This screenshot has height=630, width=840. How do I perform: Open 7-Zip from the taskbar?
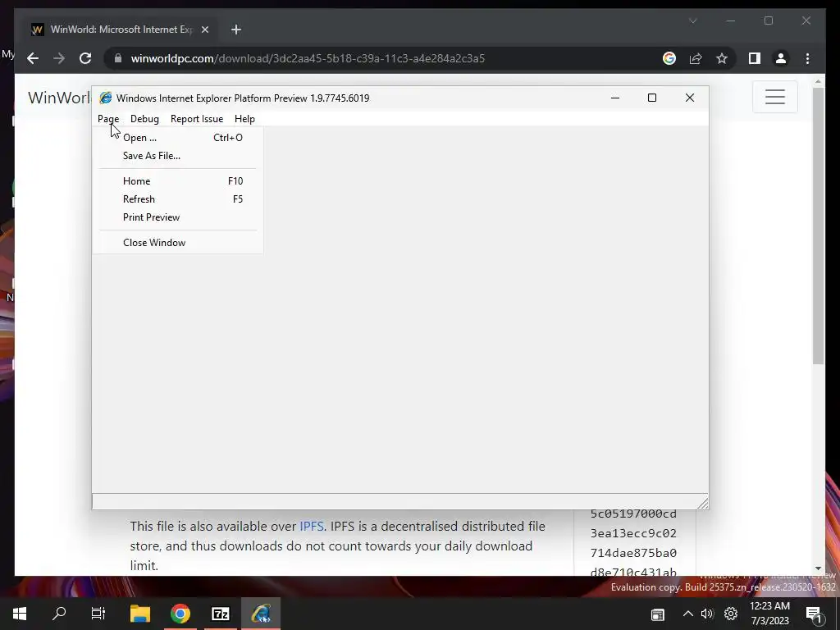pyautogui.click(x=220, y=614)
